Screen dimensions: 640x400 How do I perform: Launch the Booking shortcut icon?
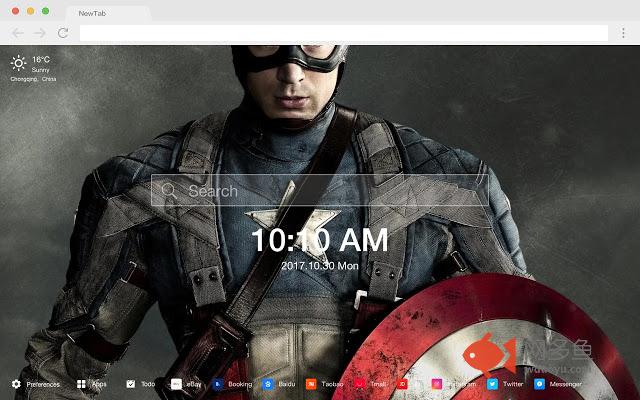[218, 384]
